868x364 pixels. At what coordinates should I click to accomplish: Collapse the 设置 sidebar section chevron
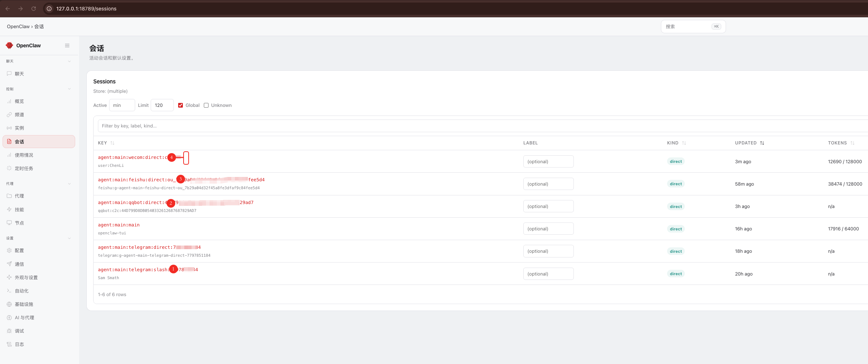69,238
